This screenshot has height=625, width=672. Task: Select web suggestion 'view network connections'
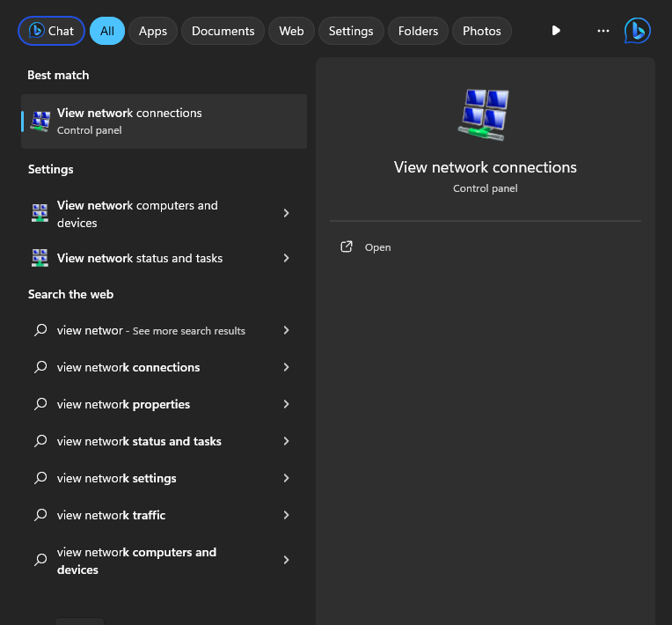click(x=164, y=367)
